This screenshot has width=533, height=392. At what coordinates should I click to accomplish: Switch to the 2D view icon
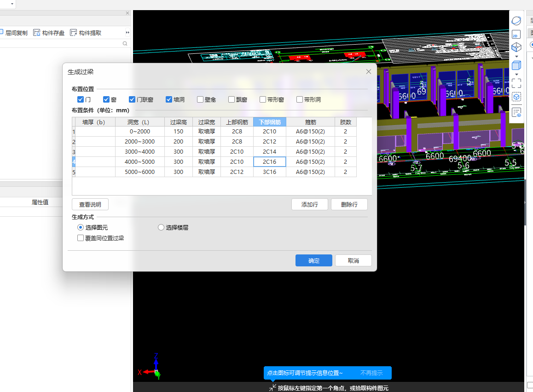coord(516,35)
